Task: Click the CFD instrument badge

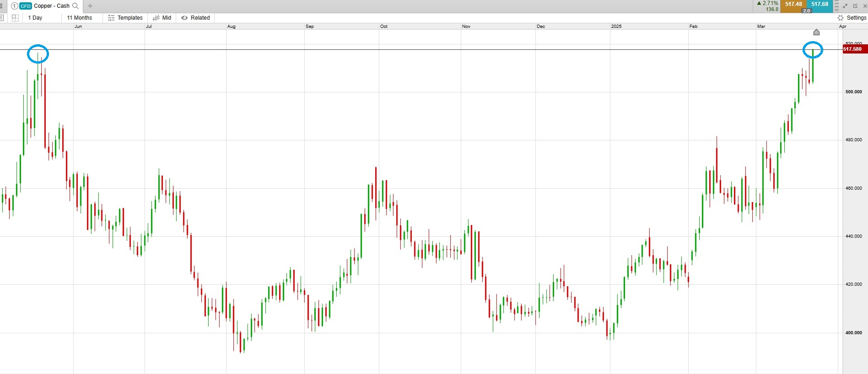Action: (x=26, y=6)
